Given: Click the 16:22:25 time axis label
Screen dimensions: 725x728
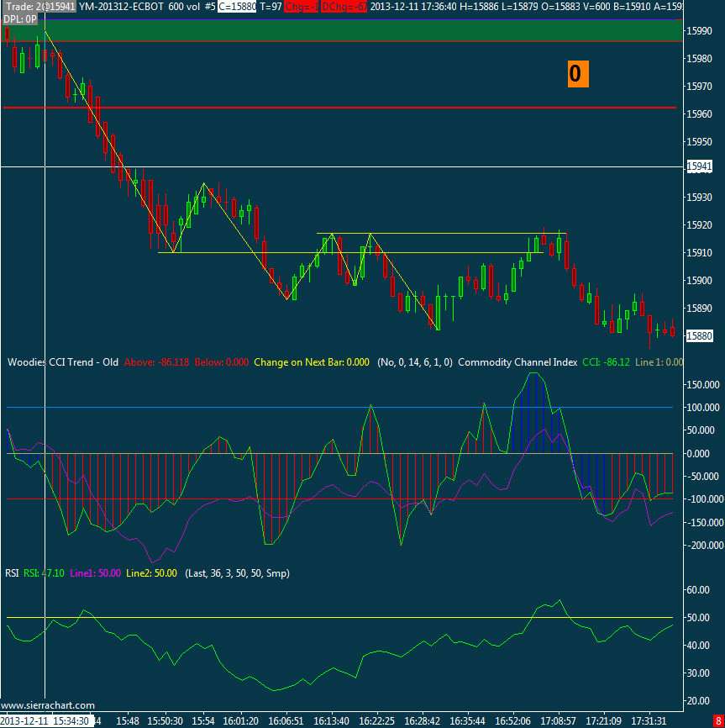Looking at the screenshot, I should (x=376, y=721).
